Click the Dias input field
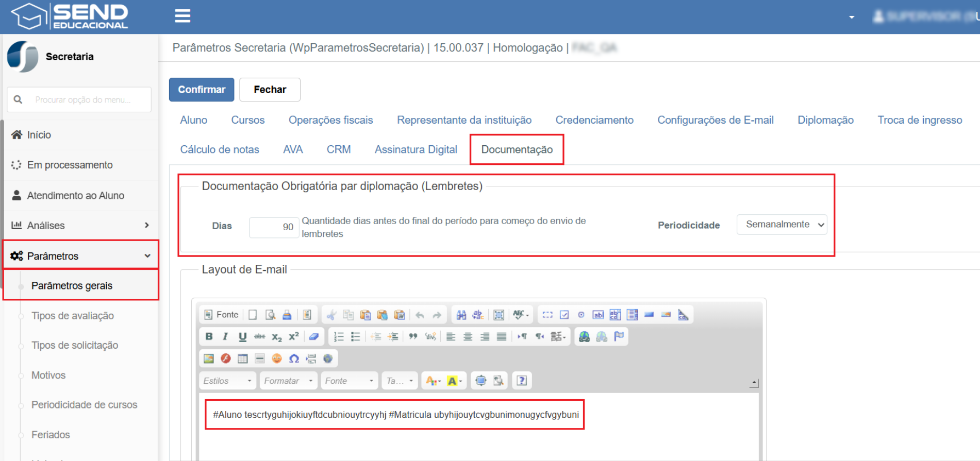The height and width of the screenshot is (461, 980). (x=274, y=227)
